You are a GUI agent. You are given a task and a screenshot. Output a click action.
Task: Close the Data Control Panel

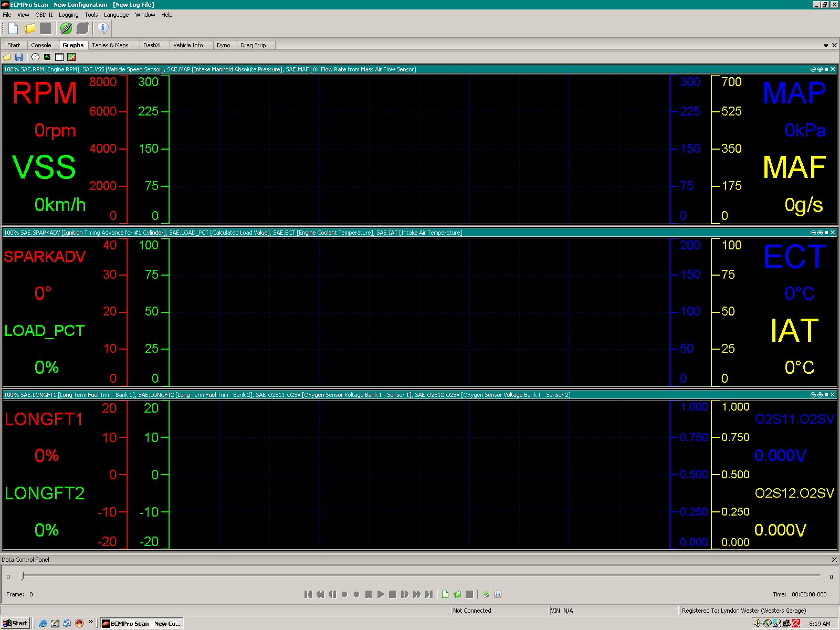click(x=834, y=560)
